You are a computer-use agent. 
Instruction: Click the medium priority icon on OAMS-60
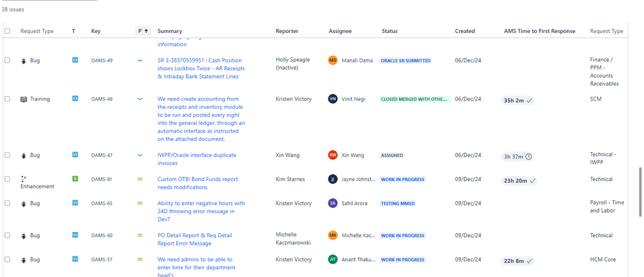[x=139, y=235]
